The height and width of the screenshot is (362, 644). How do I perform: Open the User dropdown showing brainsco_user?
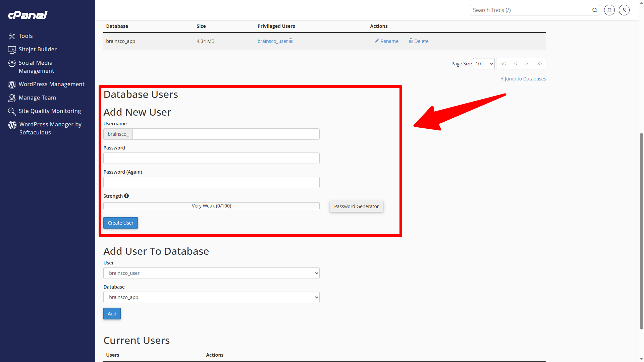point(211,273)
